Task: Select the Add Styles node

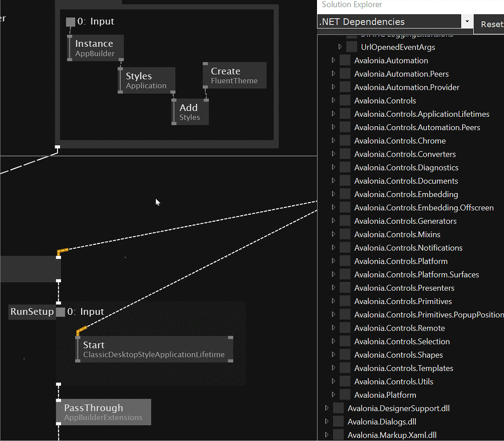Action: (x=189, y=112)
